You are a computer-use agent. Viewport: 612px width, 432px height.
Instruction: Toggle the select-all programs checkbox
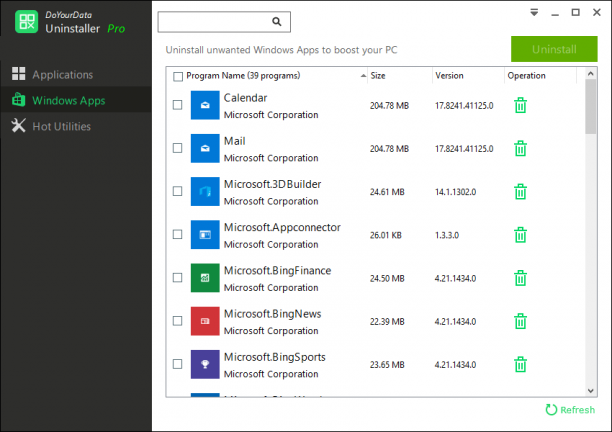[178, 76]
